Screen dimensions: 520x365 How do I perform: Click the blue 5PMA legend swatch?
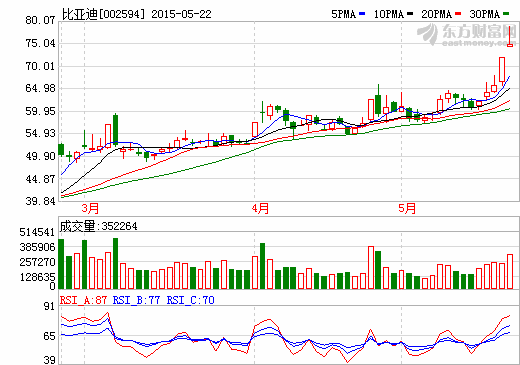(362, 14)
